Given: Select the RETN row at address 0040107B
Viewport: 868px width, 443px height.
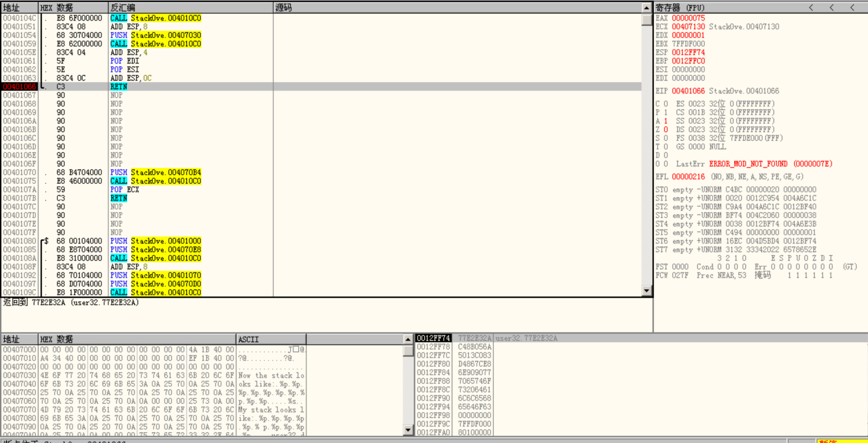Looking at the screenshot, I should point(321,198).
